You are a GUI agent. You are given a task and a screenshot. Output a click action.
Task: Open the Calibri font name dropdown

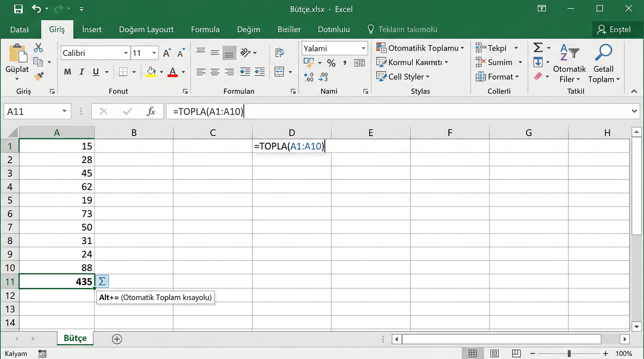click(126, 53)
